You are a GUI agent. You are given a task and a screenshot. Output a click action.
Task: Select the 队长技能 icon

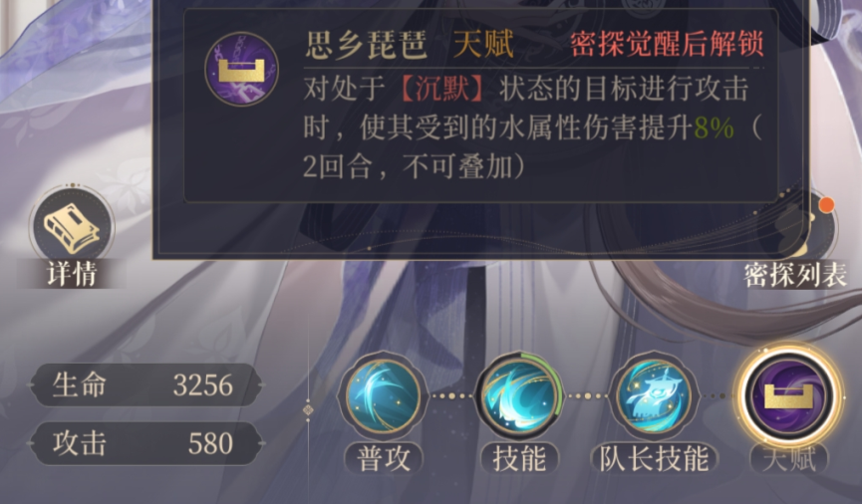[x=654, y=395]
